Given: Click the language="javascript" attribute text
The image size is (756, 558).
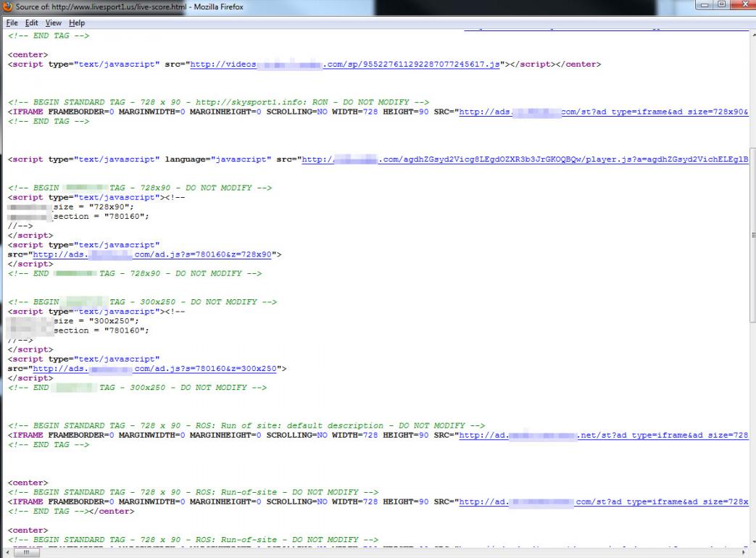Looking at the screenshot, I should point(218,159).
